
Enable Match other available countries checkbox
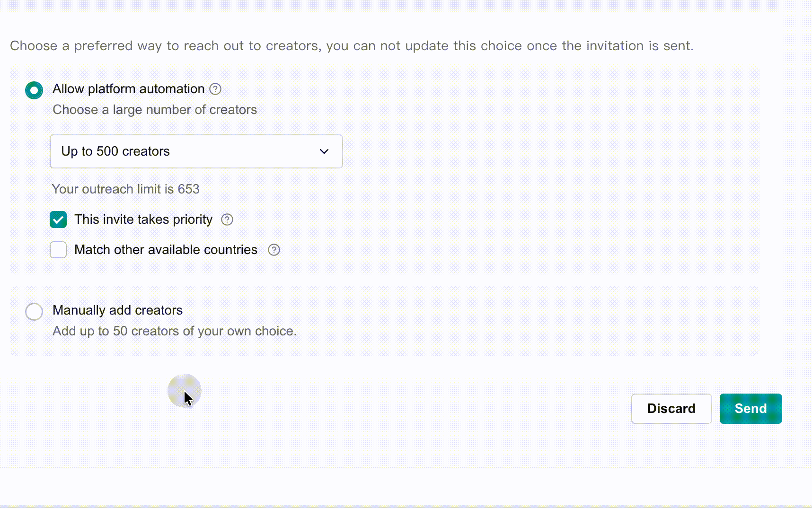point(58,250)
